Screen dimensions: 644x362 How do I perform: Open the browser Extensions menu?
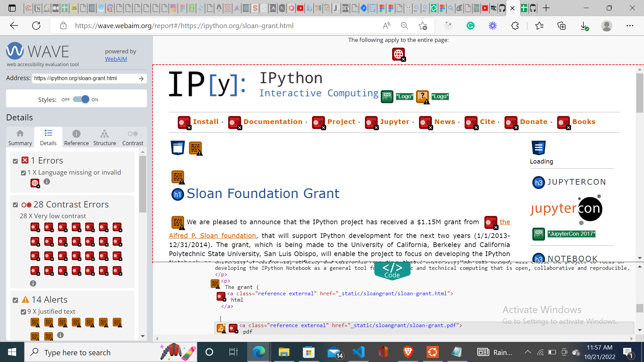pyautogui.click(x=515, y=25)
